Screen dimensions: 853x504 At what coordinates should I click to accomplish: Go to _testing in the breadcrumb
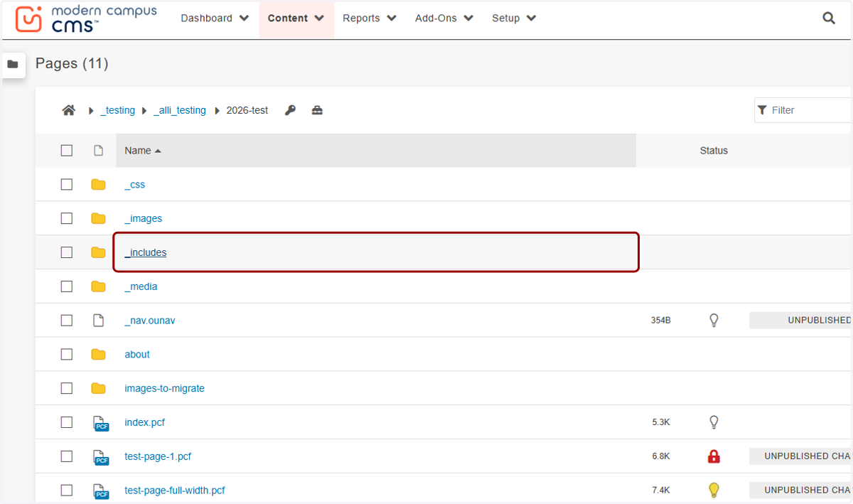(x=117, y=110)
